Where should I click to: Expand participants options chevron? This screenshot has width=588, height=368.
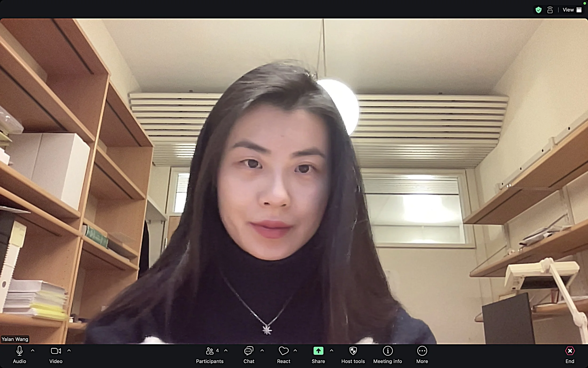coord(226,351)
